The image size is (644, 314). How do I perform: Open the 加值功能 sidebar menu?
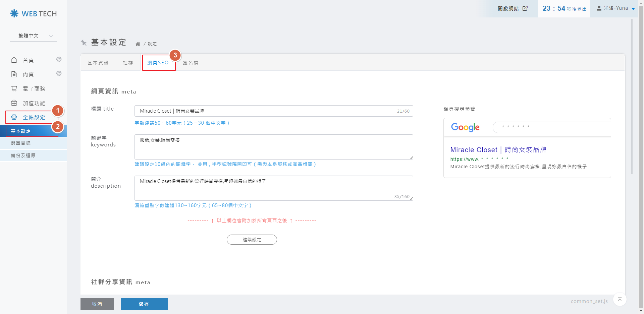point(34,103)
